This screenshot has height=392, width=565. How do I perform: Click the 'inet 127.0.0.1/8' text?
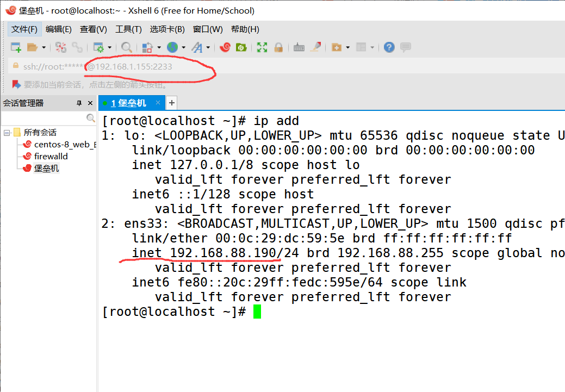193,165
